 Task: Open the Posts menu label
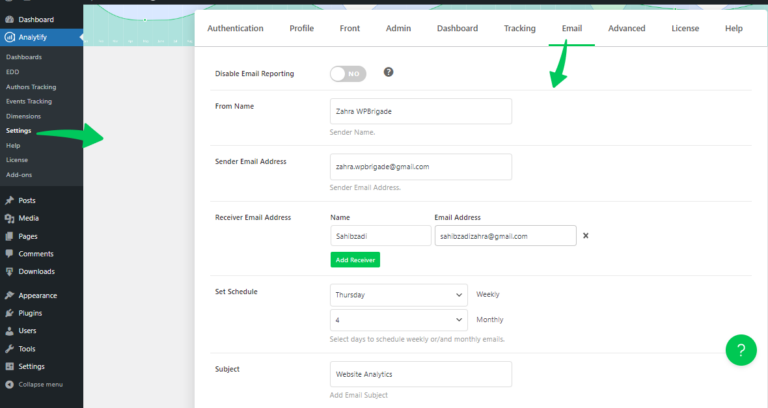[27, 200]
